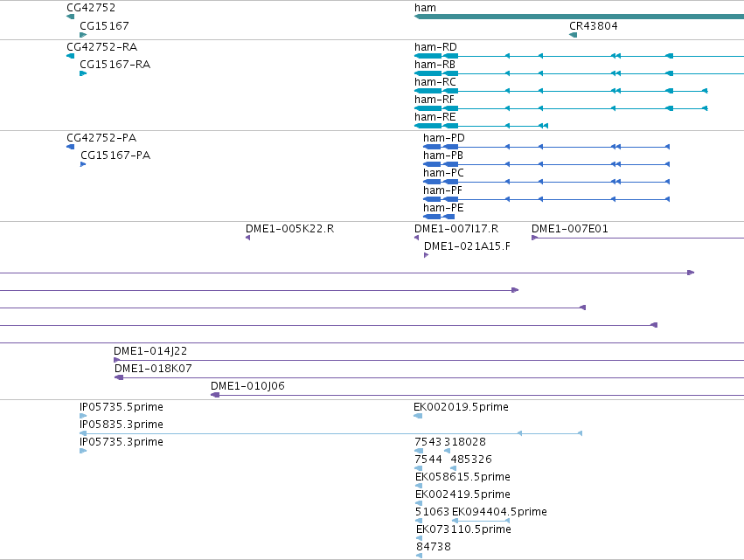Select the CG15167-PA protein label
744x560 pixels.
click(x=115, y=155)
